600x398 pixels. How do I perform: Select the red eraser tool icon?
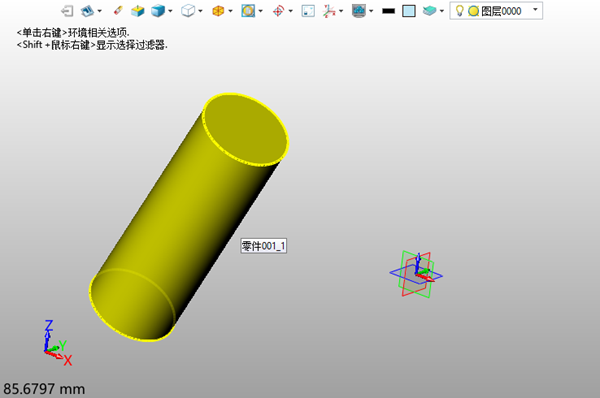[x=118, y=11]
